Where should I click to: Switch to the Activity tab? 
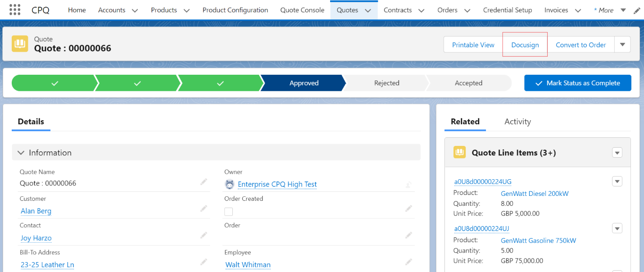(517, 121)
